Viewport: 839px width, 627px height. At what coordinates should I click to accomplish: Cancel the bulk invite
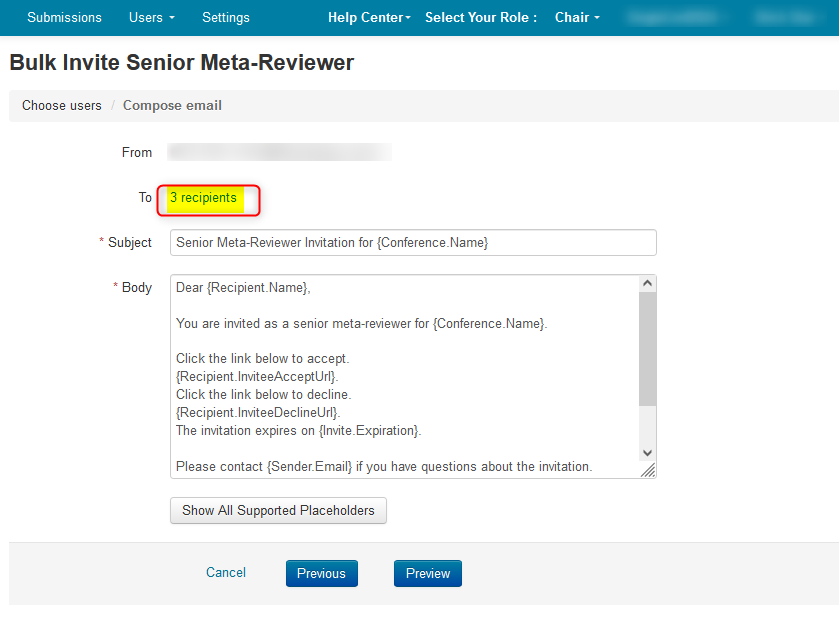tap(226, 573)
